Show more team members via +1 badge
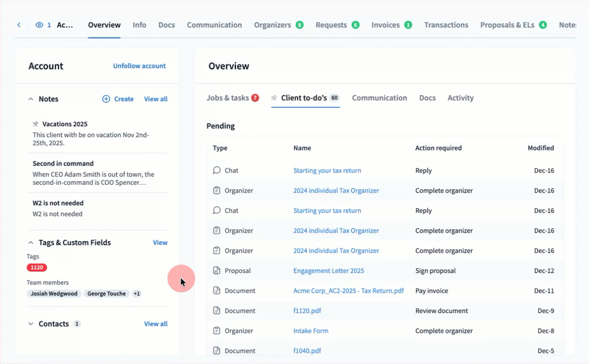Image resolution: width=589 pixels, height=364 pixels. coord(137,294)
